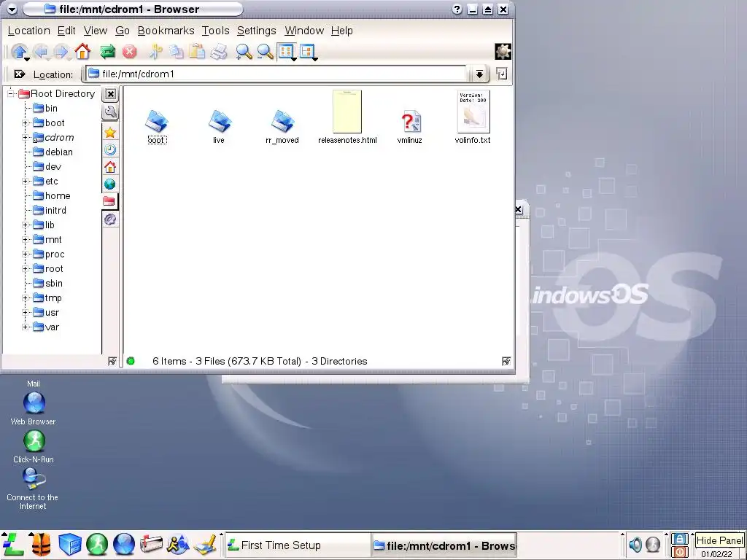
Task: Zoom out with the magnifier minus icon
Action: tap(265, 52)
